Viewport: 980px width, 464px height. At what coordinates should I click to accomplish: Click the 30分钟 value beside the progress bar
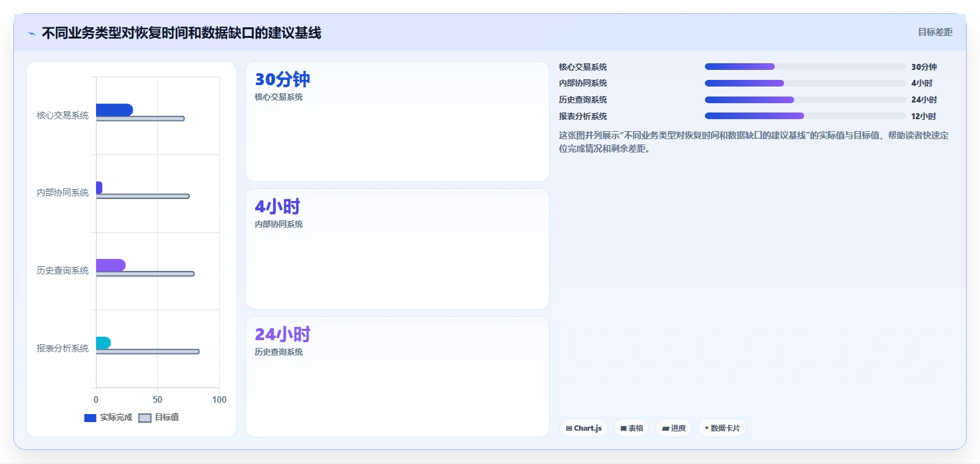tap(924, 67)
